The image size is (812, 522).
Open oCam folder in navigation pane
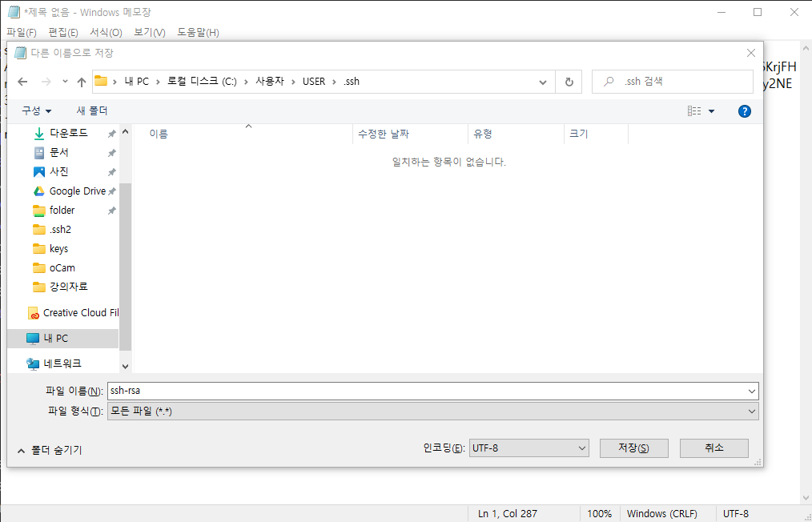coord(62,267)
